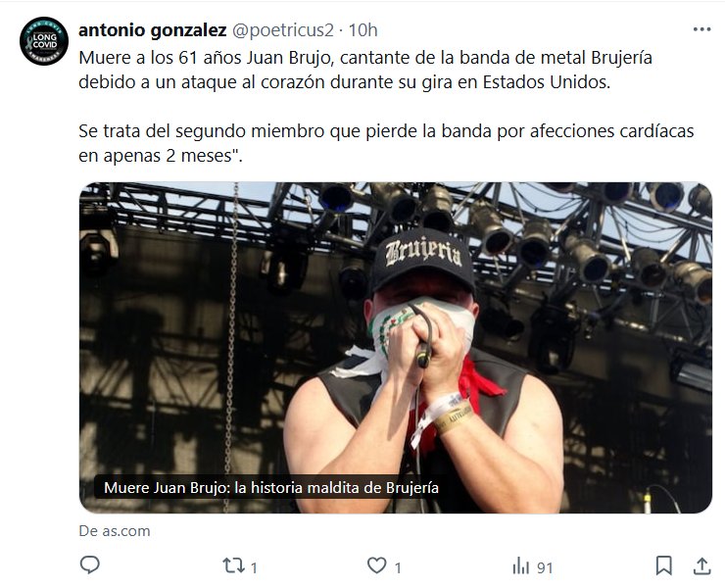
Task: Like the tweet with the heart icon
Action: pos(377,565)
